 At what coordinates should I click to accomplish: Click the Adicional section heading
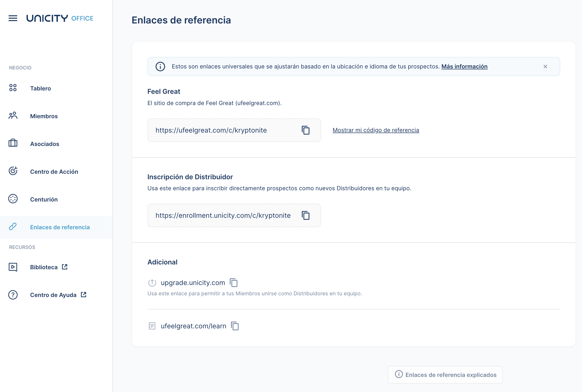162,262
